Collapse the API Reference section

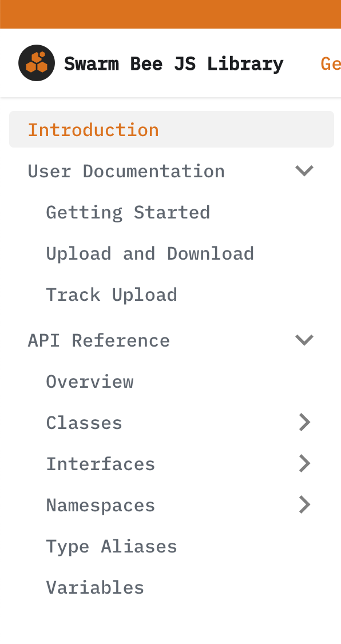point(304,339)
